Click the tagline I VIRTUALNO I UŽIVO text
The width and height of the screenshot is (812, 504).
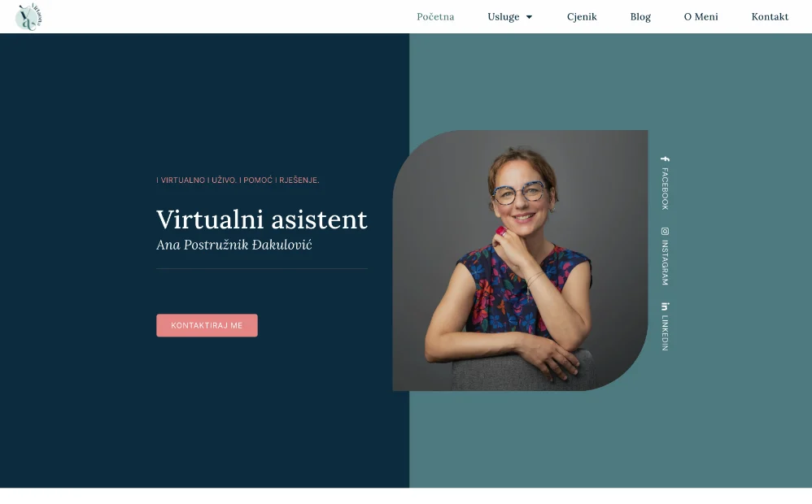click(x=238, y=180)
